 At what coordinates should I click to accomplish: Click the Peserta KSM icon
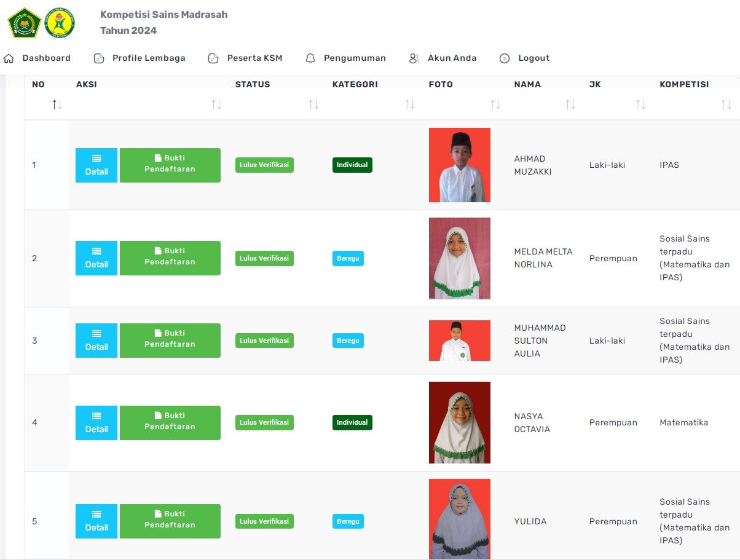(213, 58)
